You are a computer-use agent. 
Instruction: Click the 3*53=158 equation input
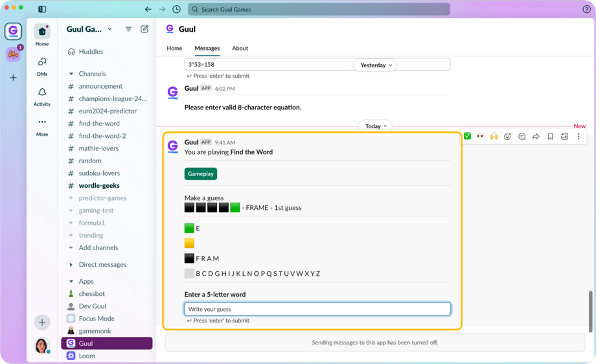(317, 64)
